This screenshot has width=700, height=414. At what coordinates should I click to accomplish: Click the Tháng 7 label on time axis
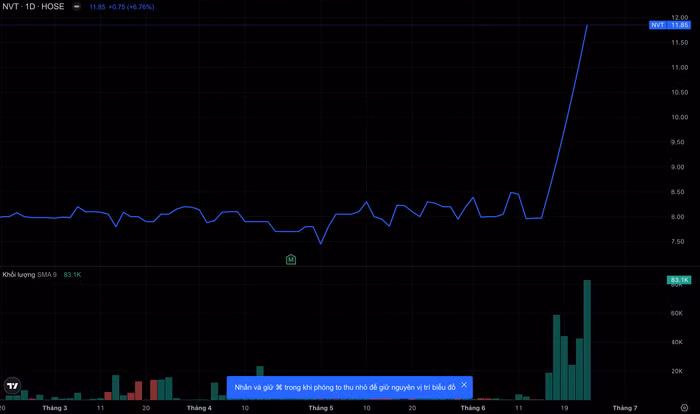point(624,408)
